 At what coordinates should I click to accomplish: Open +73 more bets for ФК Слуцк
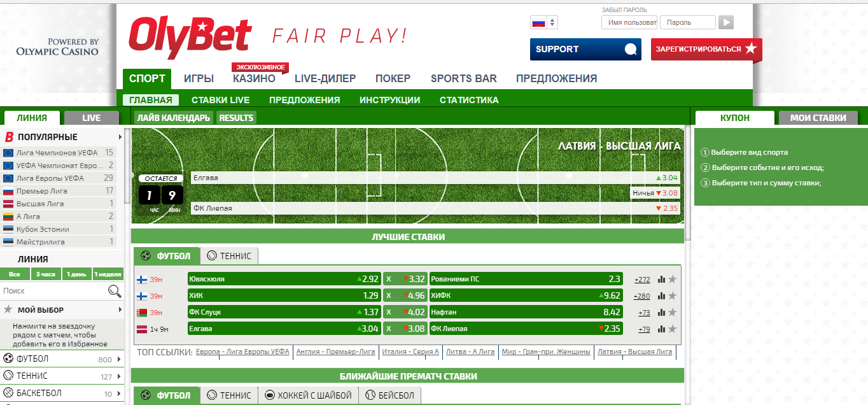pyautogui.click(x=644, y=313)
